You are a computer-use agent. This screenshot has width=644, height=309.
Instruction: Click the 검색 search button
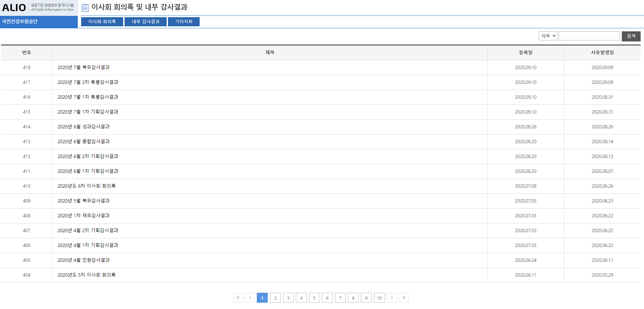[631, 36]
